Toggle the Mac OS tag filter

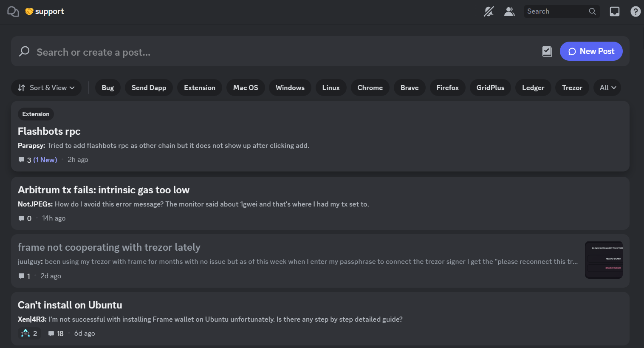pos(246,88)
